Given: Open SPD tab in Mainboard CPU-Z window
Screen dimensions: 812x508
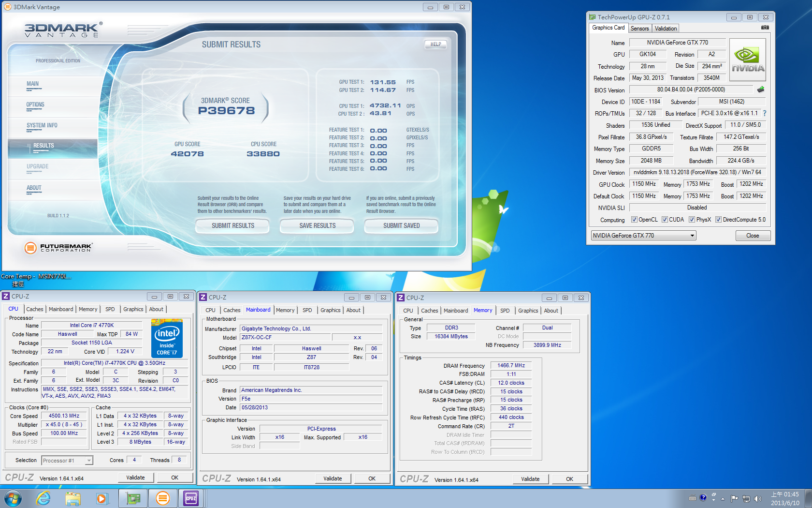Looking at the screenshot, I should click(x=307, y=310).
